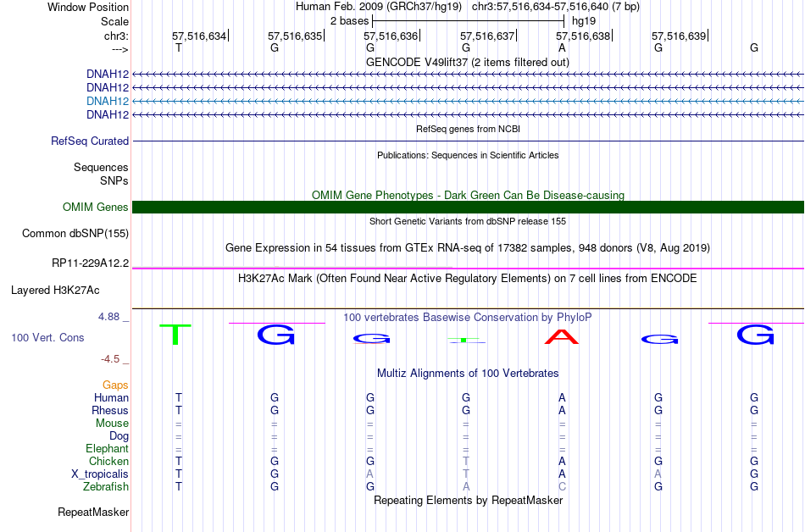Click the Window Position label
Viewport: 805px width, 532px height.
tap(88, 7)
